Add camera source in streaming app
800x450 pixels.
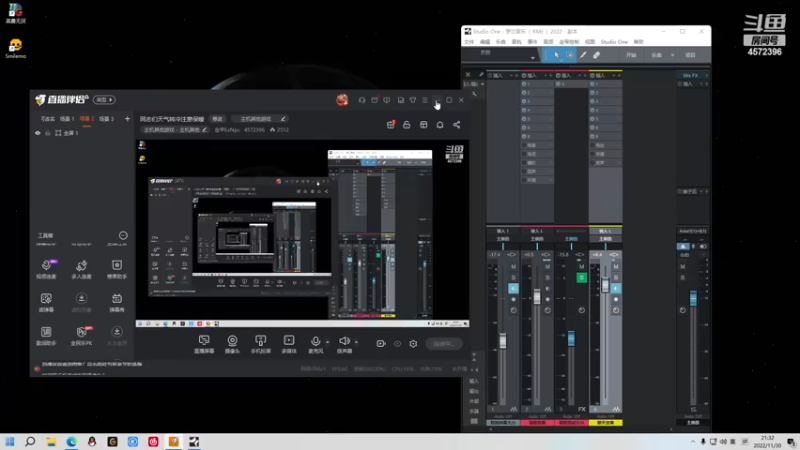point(232,343)
